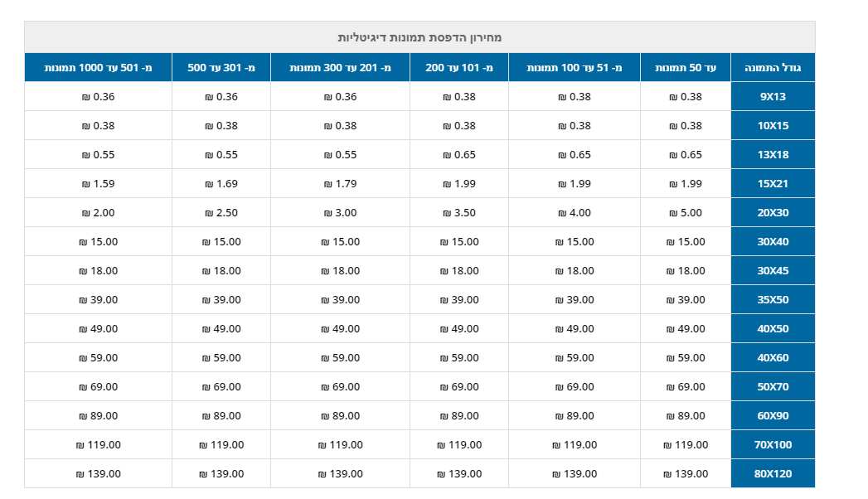
Task: Click the table title מחירון הדפסת תמונות דיגיטליות
Action: click(x=419, y=37)
